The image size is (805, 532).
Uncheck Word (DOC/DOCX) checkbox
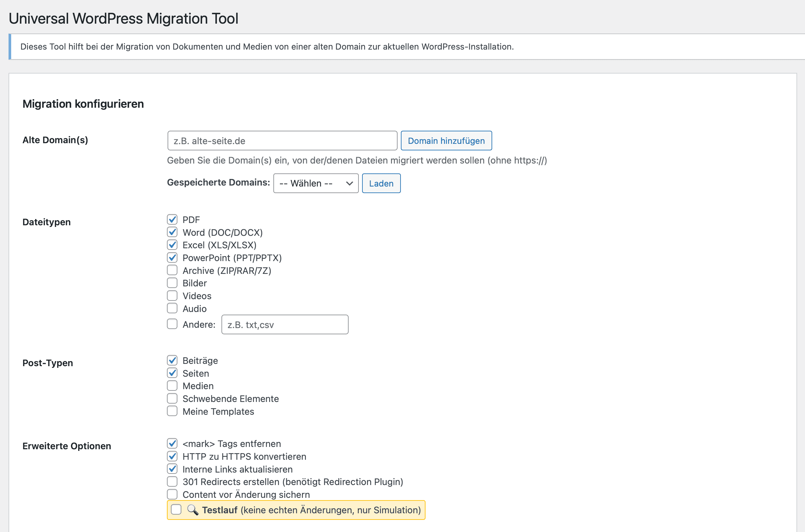tap(172, 233)
